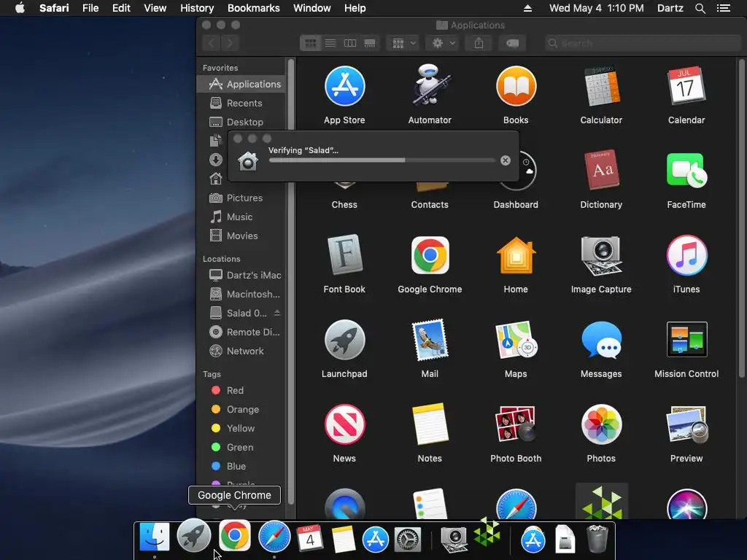
Task: Choose the Blue tag in sidebar
Action: [x=241, y=466]
